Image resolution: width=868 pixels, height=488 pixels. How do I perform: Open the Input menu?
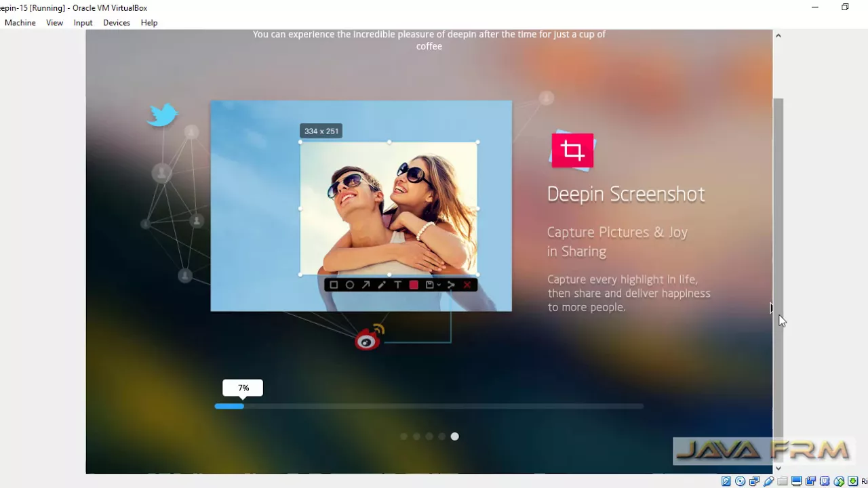(x=83, y=22)
